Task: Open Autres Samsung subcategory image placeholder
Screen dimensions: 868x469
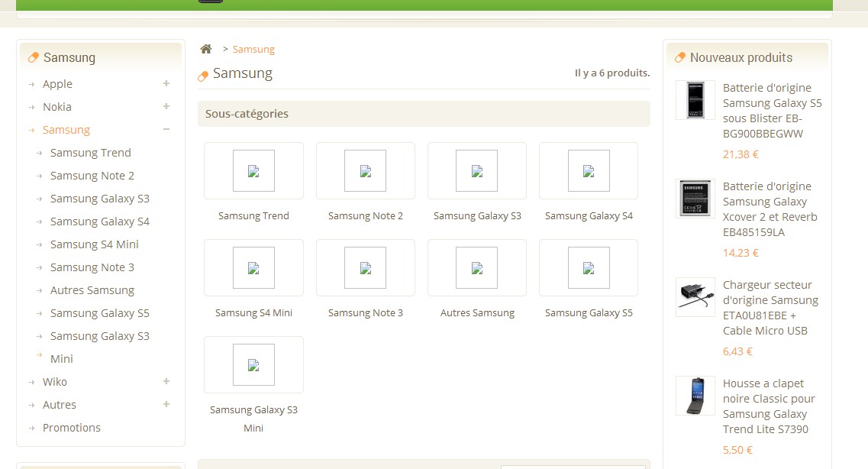Action: click(476, 267)
